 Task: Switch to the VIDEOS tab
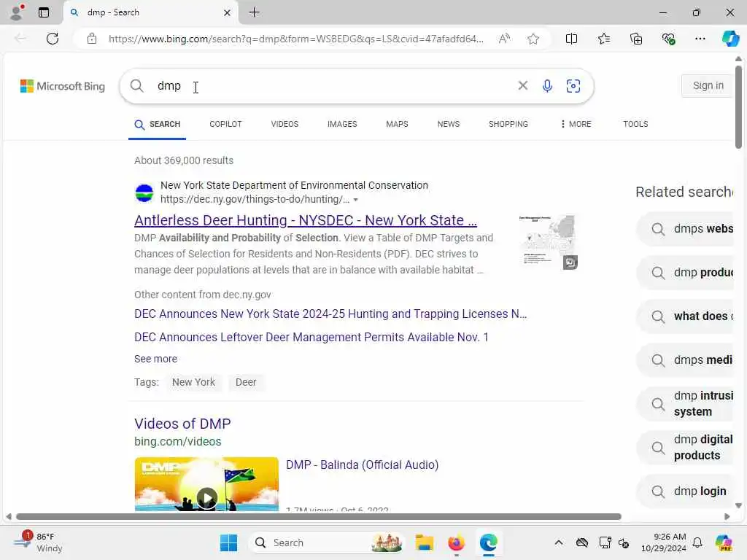point(285,124)
